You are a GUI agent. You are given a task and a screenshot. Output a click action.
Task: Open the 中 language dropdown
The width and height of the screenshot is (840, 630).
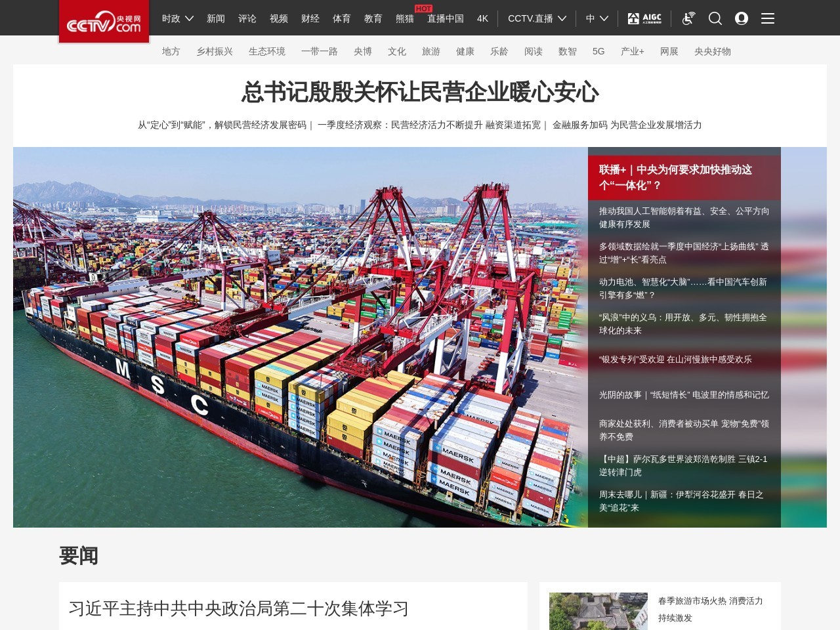tap(597, 18)
